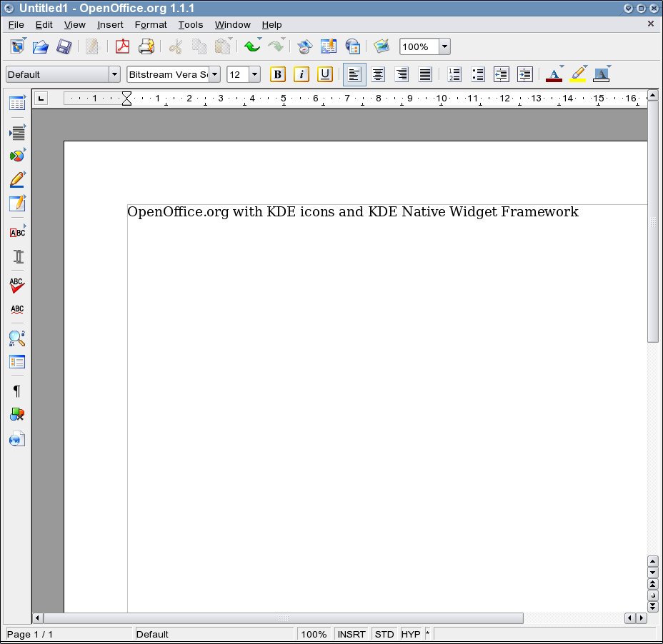Click the Cut scissors icon

tap(176, 46)
